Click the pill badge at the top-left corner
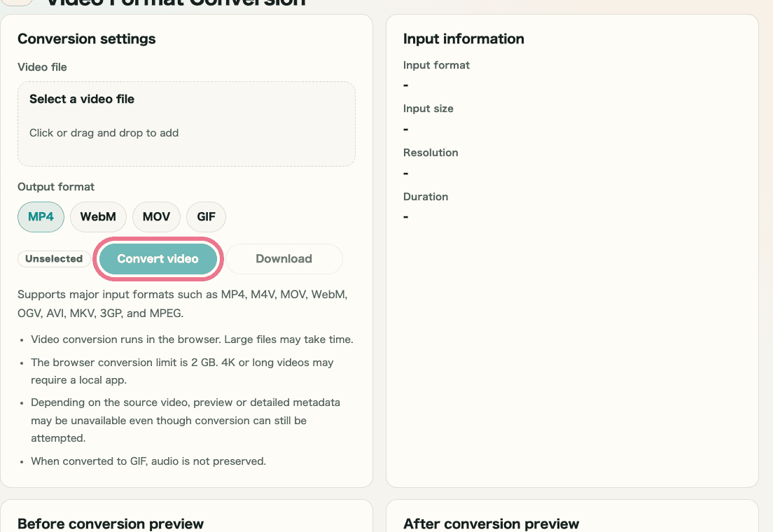Screen dimensions: 773x532 click(18, 3)
